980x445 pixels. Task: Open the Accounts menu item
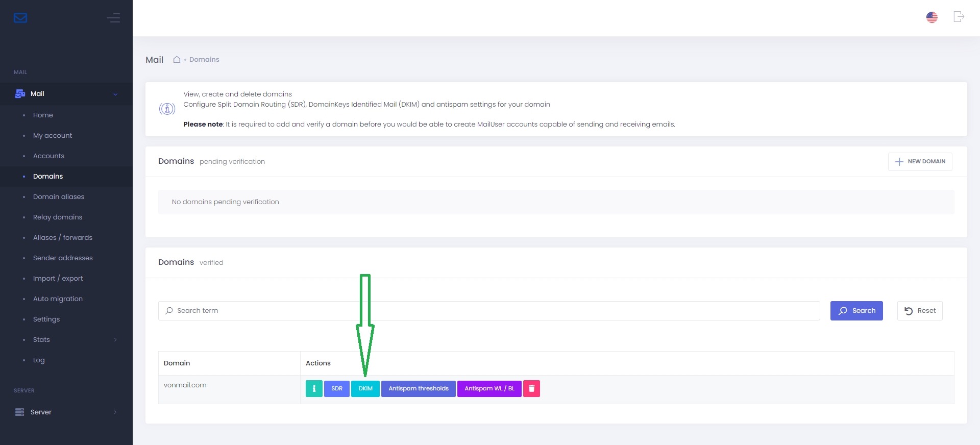click(x=48, y=156)
